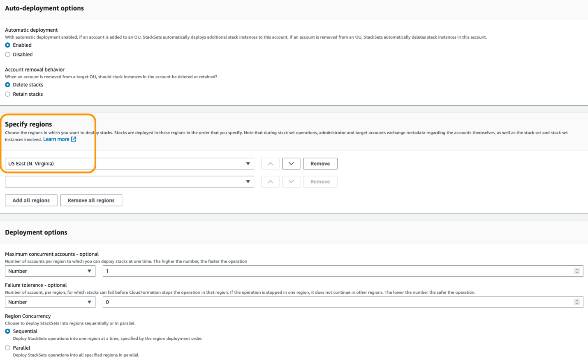Click the external link icon beside Learn more

(x=73, y=139)
